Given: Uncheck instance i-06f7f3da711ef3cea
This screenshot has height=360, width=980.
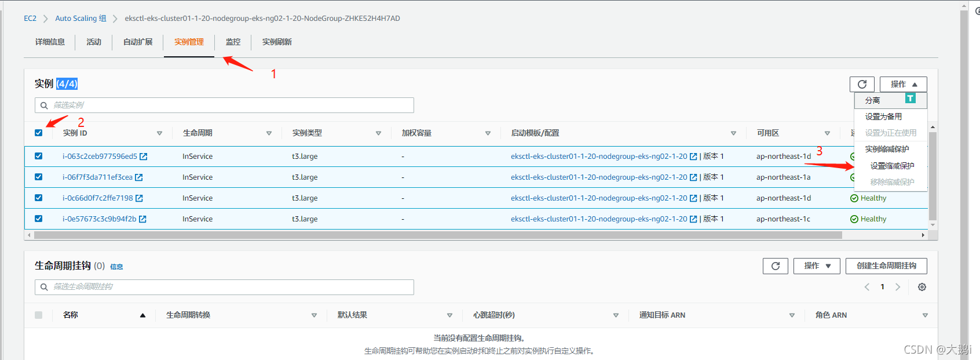Looking at the screenshot, I should (x=39, y=177).
